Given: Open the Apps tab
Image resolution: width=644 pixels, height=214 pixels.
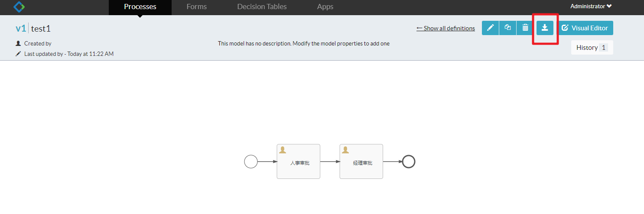Looking at the screenshot, I should click(325, 6).
